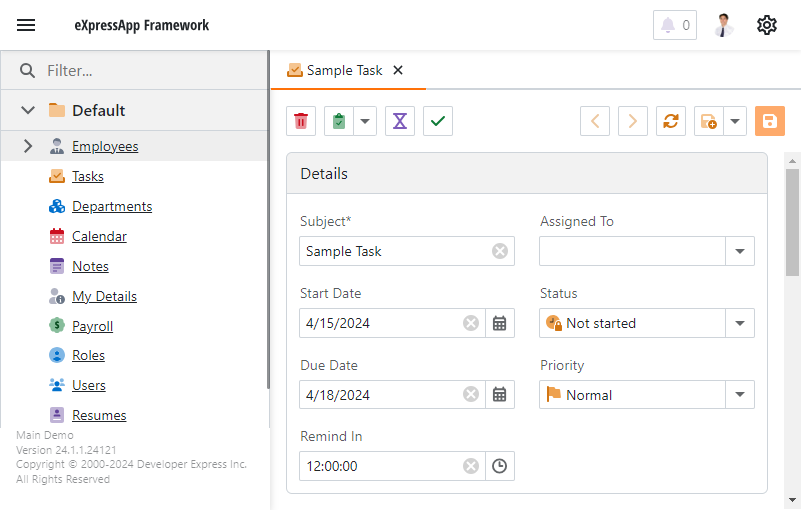Click the scrollbar down arrow
Viewport: 801px width, 510px height.
tap(792, 500)
